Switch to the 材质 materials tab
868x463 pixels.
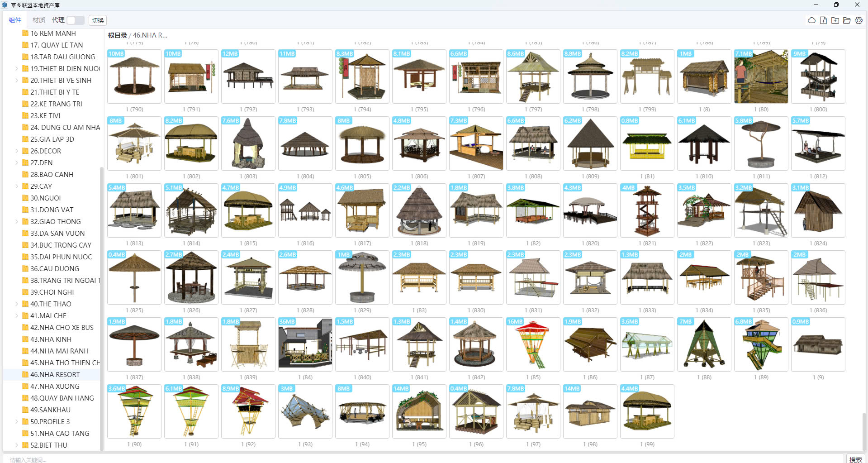tap(39, 20)
